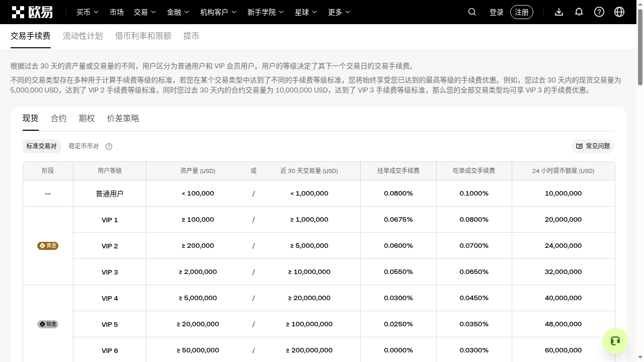Click the info icon next to 稳定币币对
The width and height of the screenshot is (644, 362).
coord(109,146)
